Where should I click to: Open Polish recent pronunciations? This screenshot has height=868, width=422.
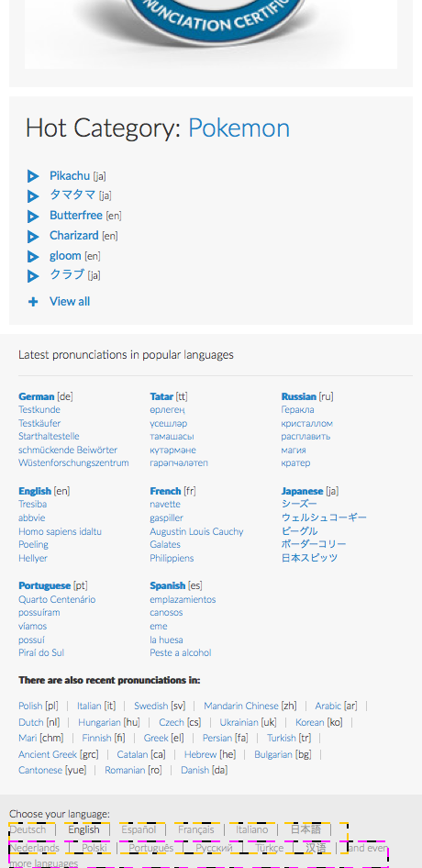pos(30,706)
